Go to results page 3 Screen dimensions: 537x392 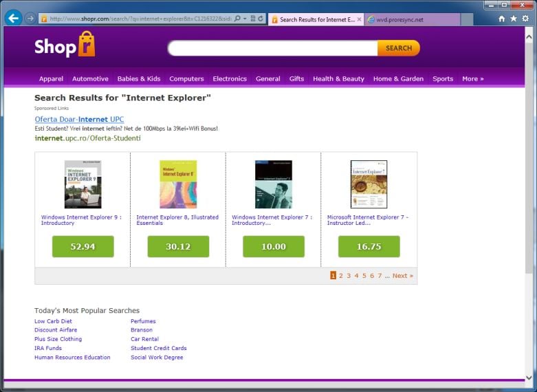point(349,276)
